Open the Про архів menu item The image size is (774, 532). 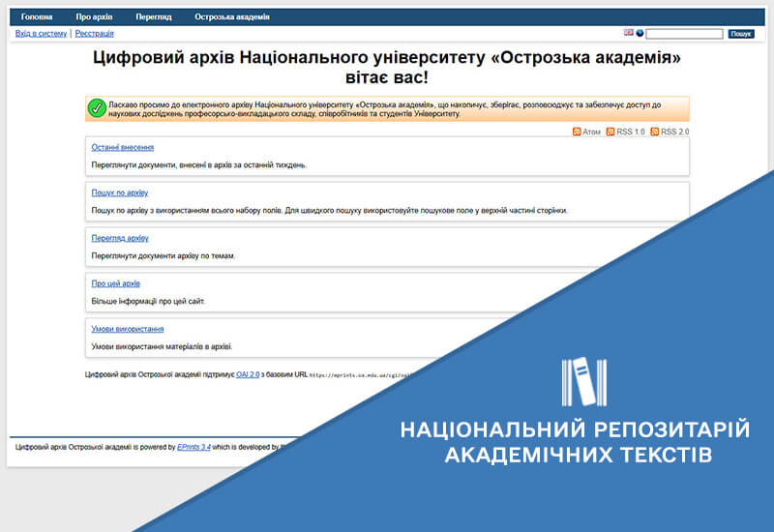click(94, 16)
